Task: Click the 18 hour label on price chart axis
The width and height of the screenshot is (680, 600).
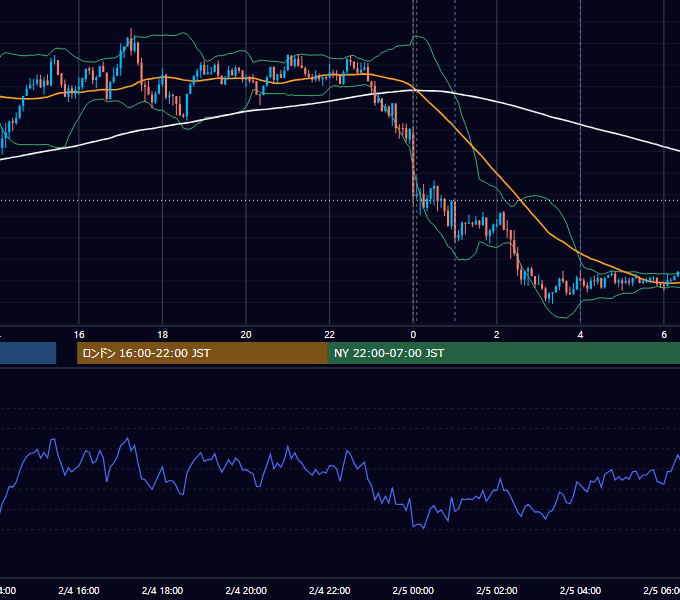Action: (x=163, y=335)
